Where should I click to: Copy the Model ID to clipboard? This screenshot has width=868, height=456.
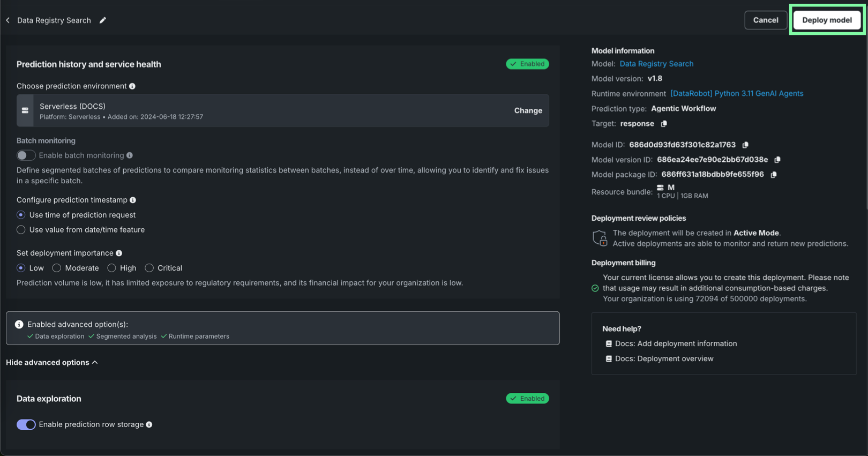[745, 145]
